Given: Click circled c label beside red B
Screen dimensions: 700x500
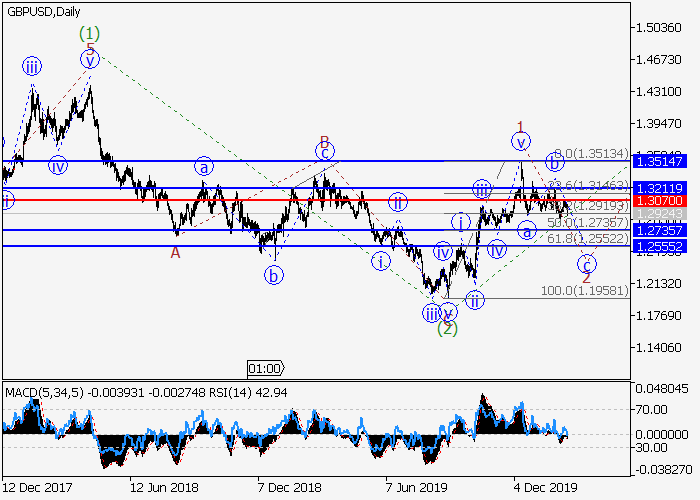Looking at the screenshot, I should point(324,152).
